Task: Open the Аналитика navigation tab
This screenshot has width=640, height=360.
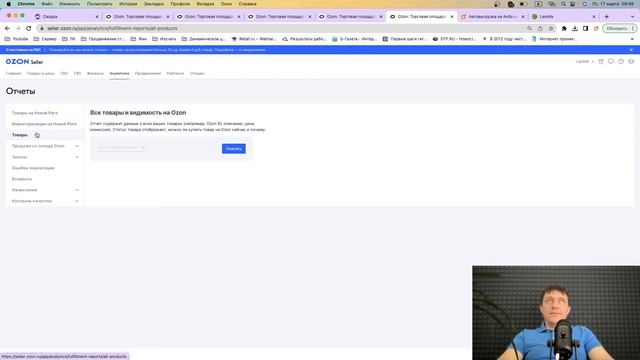Action: [119, 73]
